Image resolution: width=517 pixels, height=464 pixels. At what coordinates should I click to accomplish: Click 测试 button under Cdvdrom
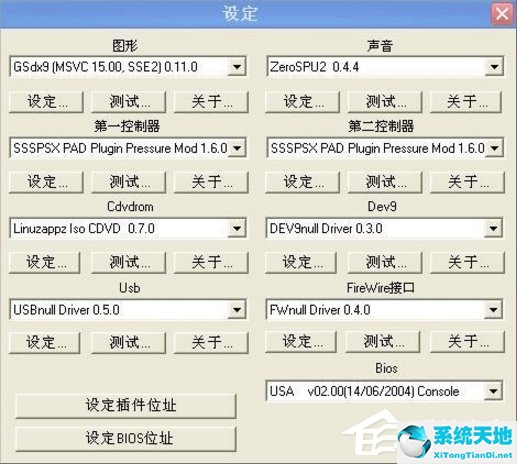point(129,262)
